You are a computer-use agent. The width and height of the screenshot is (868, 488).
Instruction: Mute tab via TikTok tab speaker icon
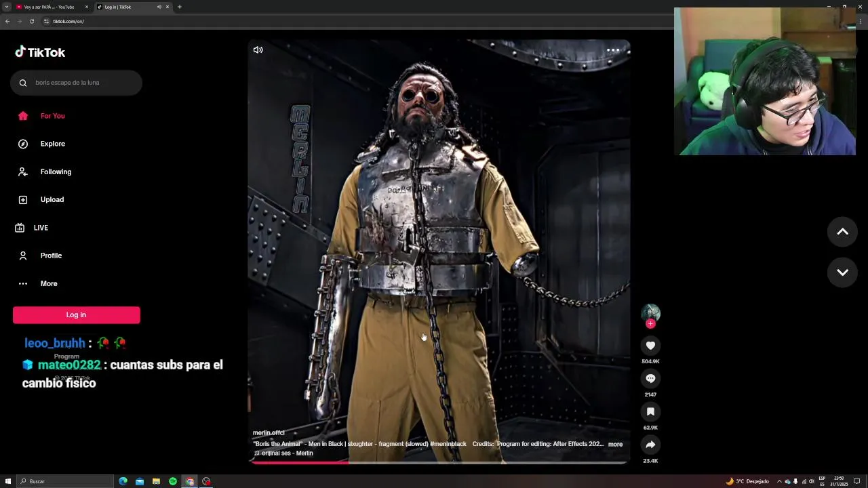pyautogui.click(x=159, y=7)
